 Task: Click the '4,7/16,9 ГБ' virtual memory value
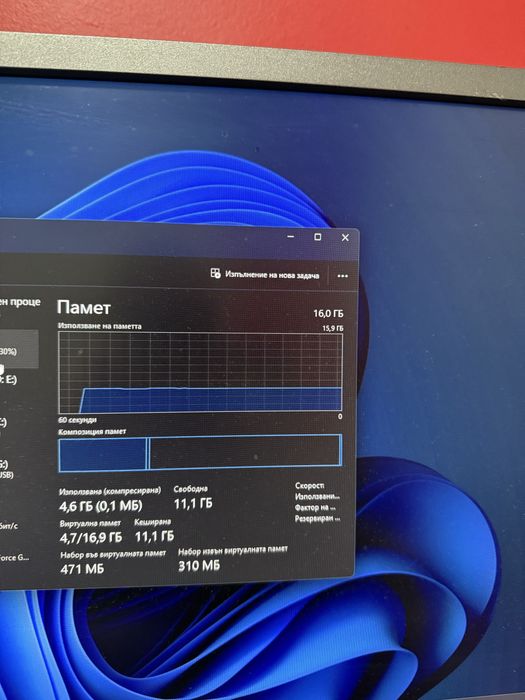(91, 538)
